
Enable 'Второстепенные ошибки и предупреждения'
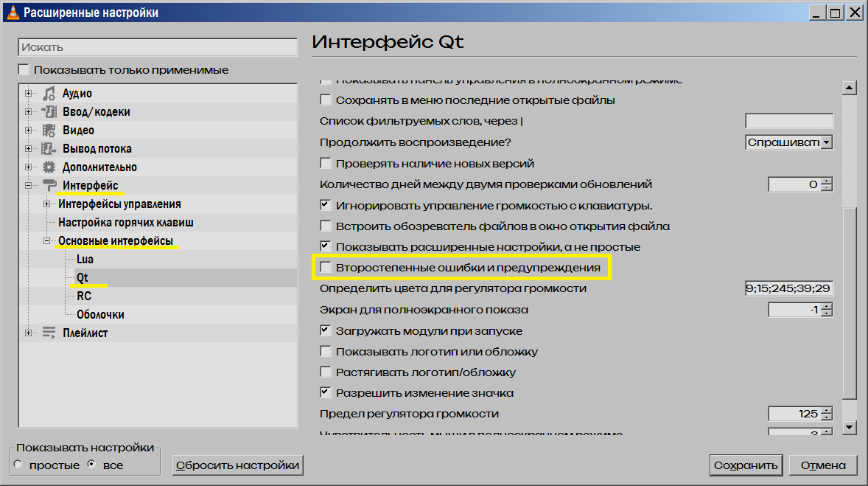(326, 268)
